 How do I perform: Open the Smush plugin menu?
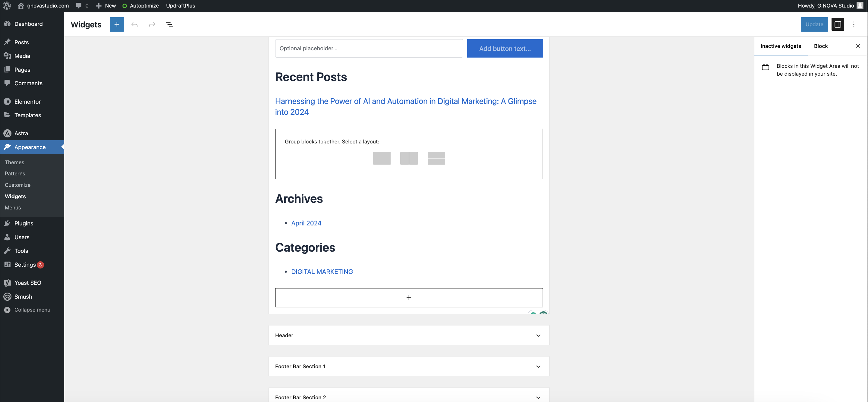[x=23, y=297]
